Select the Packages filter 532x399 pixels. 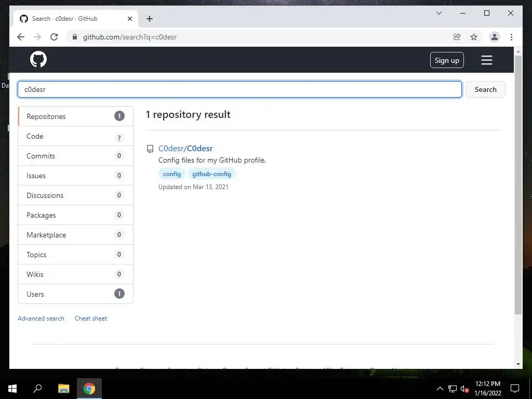[75, 215]
